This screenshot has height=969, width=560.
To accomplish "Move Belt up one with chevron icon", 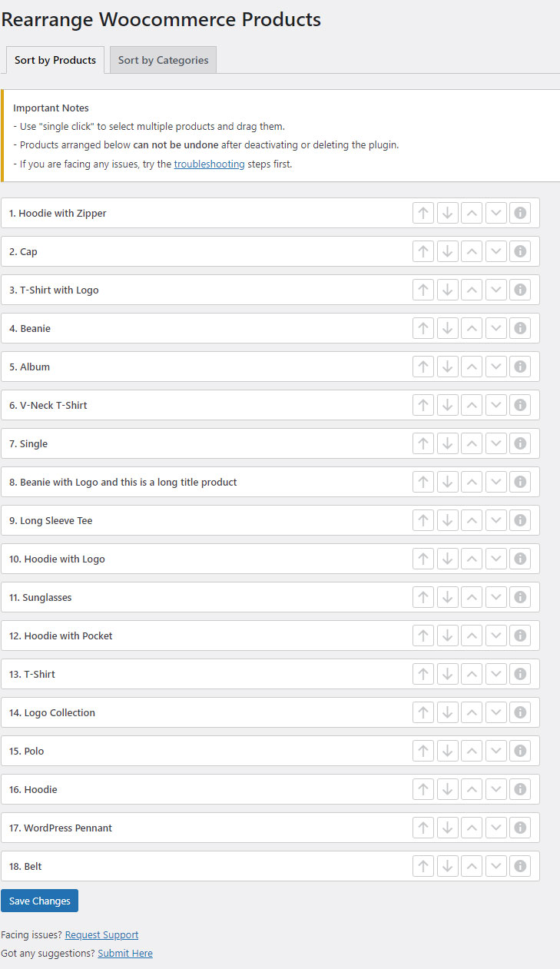I will [x=472, y=866].
